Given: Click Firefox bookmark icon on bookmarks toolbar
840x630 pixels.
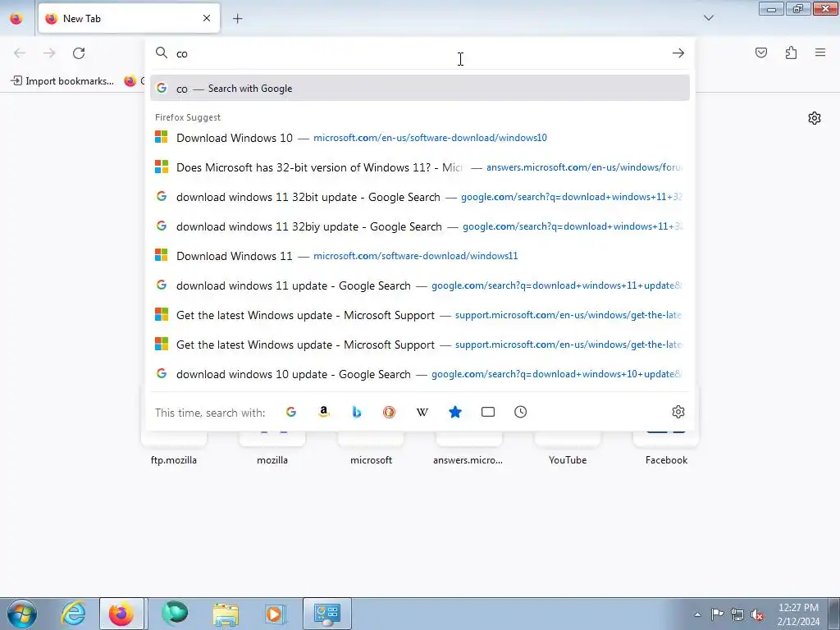Looking at the screenshot, I should coord(130,81).
